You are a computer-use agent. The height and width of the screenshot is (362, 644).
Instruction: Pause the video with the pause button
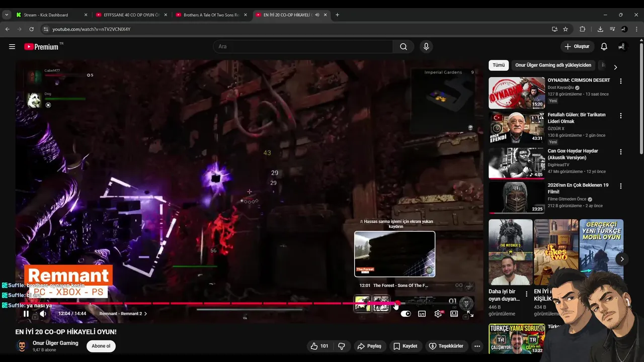26,314
